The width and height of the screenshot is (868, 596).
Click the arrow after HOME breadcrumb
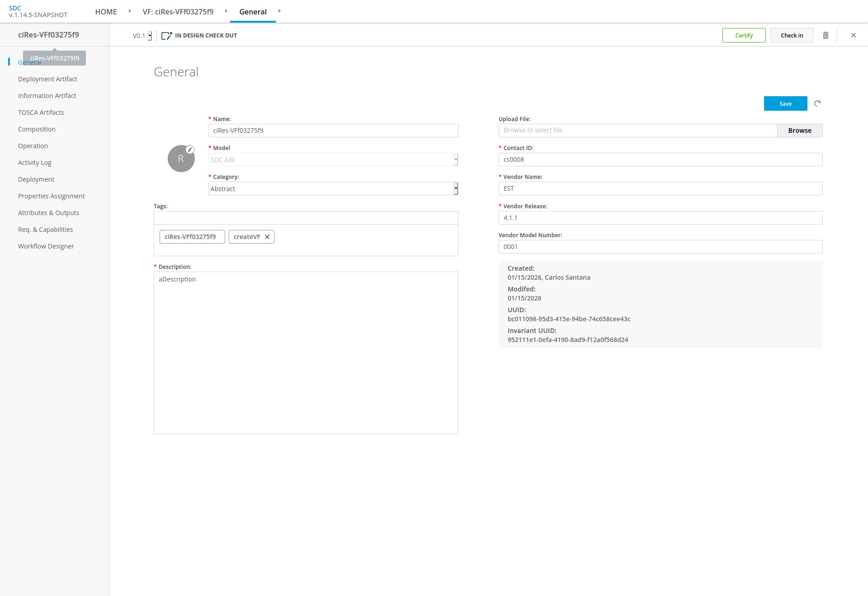click(130, 11)
